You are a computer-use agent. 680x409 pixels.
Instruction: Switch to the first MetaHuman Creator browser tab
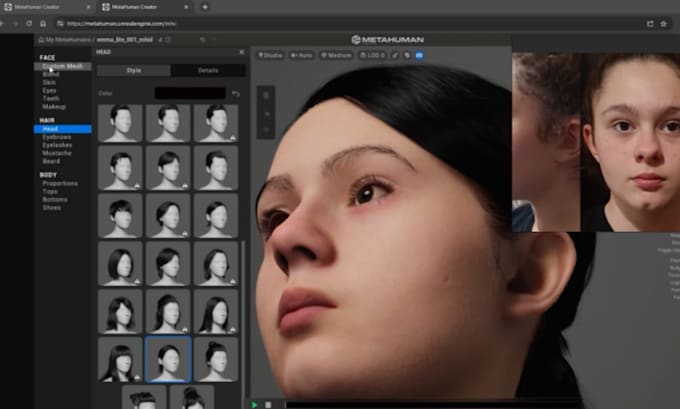47,7
